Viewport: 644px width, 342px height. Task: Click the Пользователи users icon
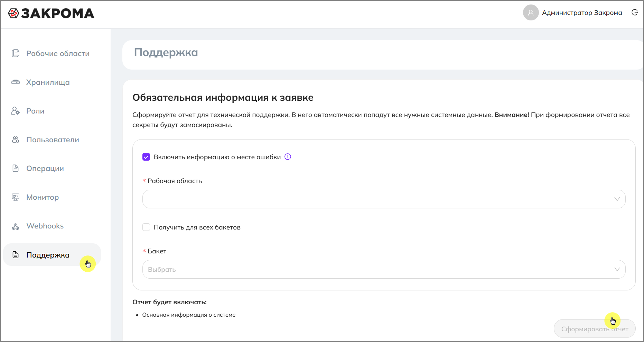tap(16, 139)
